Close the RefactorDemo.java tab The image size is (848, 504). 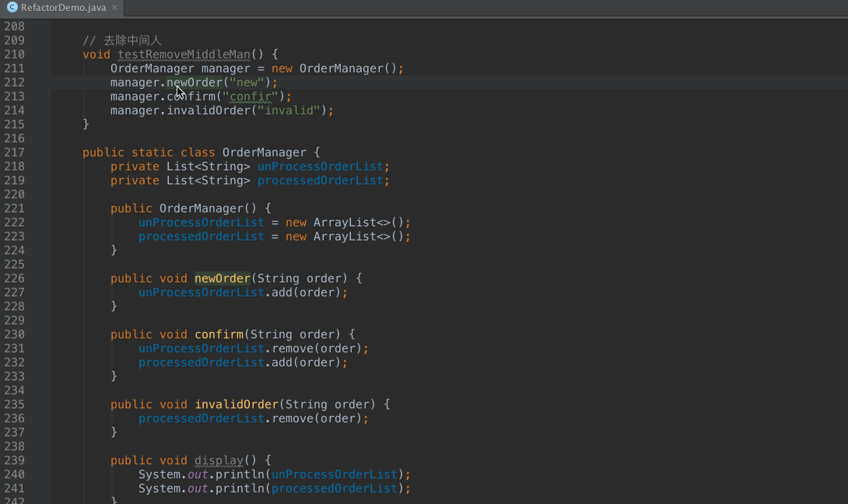[x=114, y=8]
